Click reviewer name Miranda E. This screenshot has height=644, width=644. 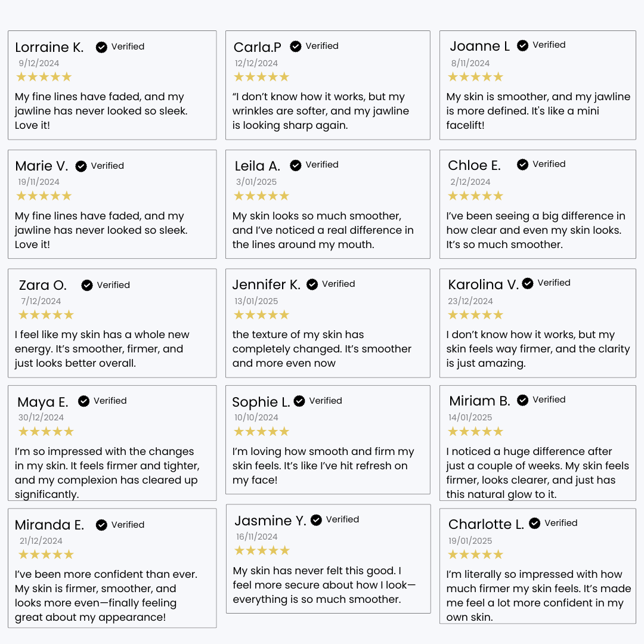click(x=49, y=525)
